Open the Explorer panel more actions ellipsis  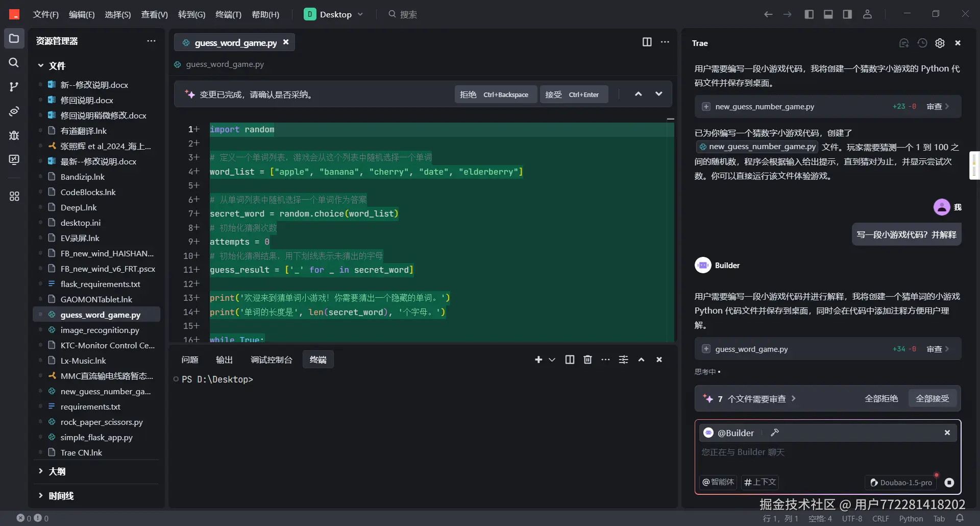click(x=151, y=41)
